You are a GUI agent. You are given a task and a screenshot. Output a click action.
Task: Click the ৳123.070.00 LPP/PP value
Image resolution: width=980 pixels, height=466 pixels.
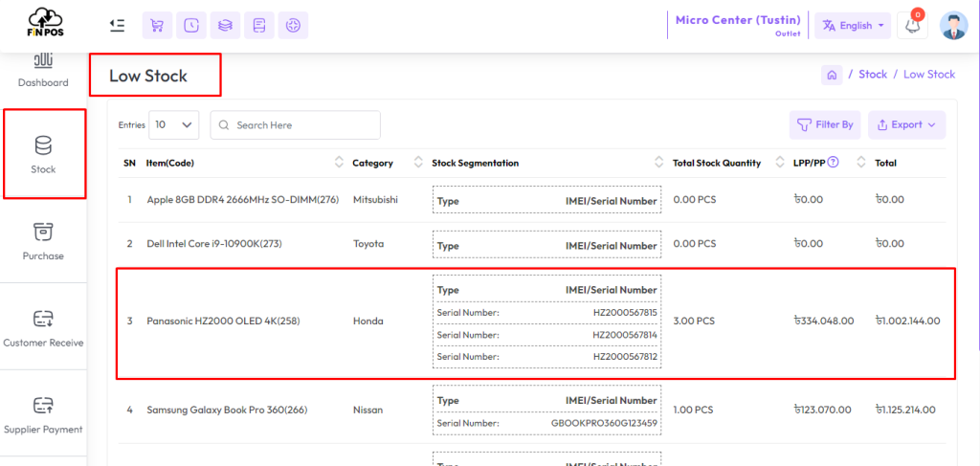click(822, 411)
